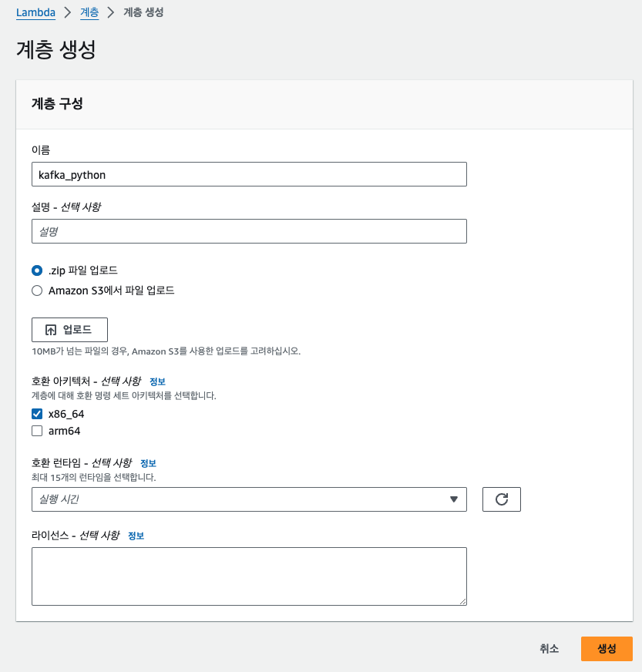
Task: Go to 계층 breadcrumb link
Action: (x=89, y=12)
